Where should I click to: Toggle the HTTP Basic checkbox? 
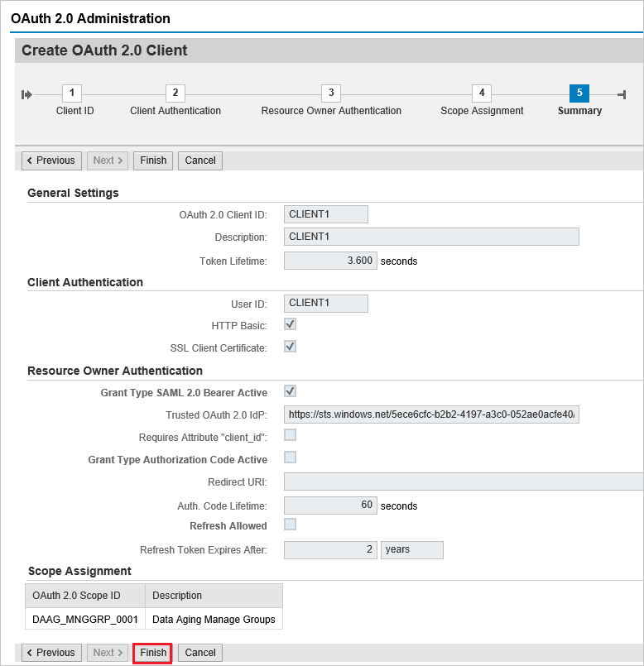coord(291,324)
